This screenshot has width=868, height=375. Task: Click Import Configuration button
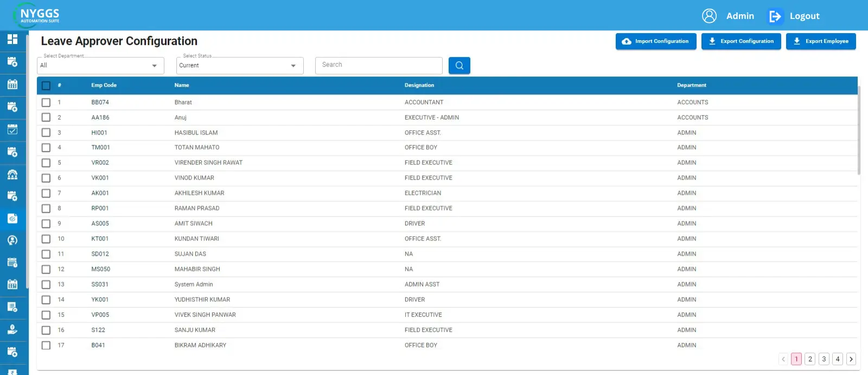point(656,41)
